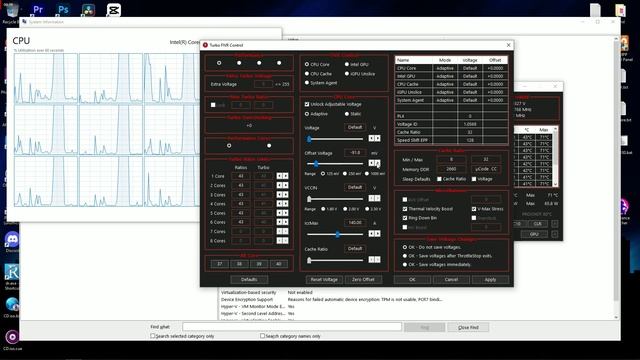
Task: Open Adobe Photoshop desktop icon
Action: tap(63, 10)
